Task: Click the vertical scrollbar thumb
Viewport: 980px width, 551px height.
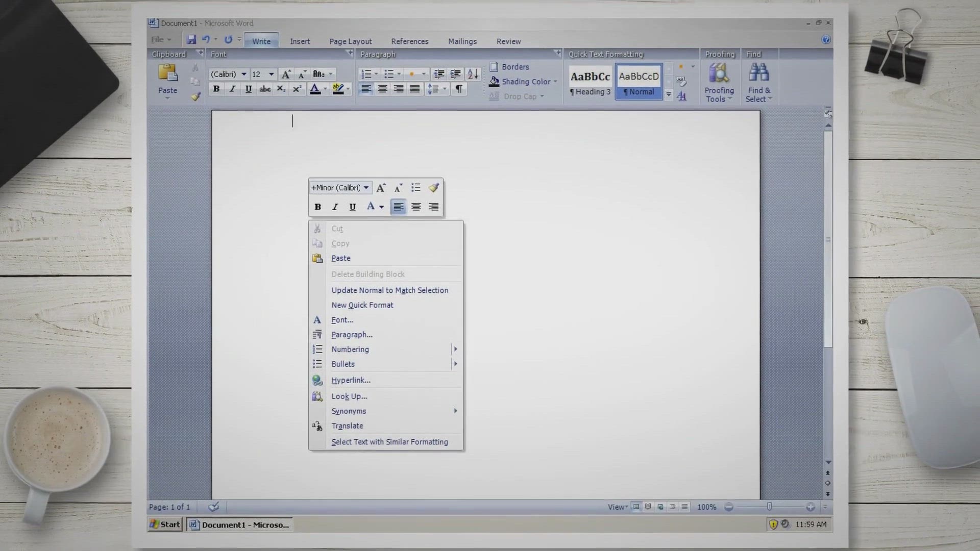Action: coord(828,240)
